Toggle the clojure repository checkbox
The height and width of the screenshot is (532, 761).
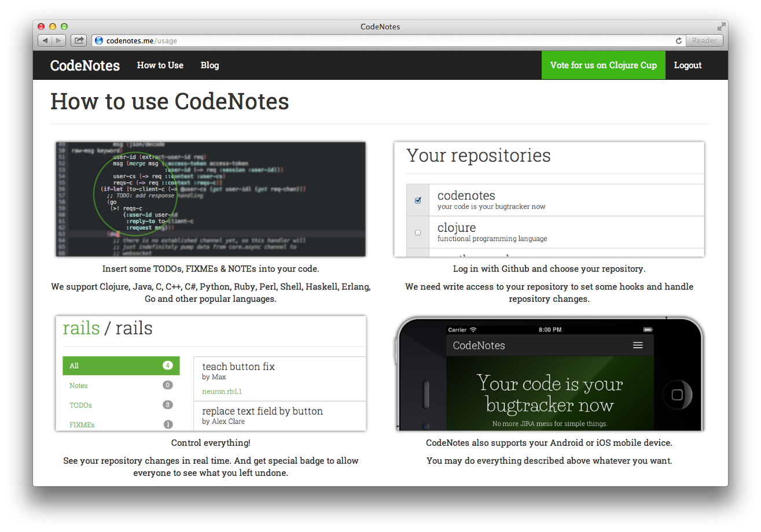tap(418, 232)
